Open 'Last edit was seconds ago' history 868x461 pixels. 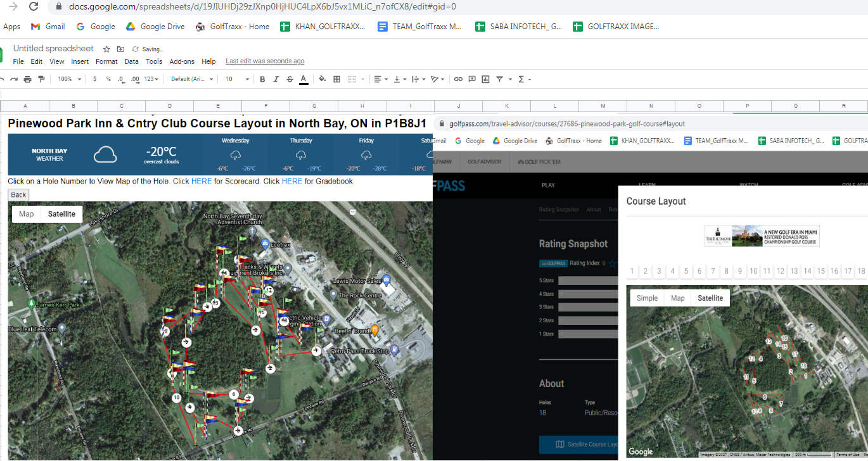tap(265, 61)
